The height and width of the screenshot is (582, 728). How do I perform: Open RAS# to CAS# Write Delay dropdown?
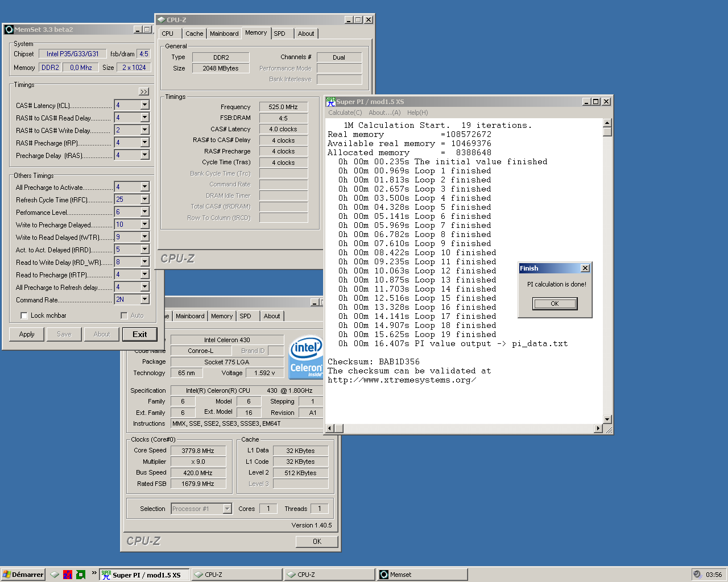(144, 130)
